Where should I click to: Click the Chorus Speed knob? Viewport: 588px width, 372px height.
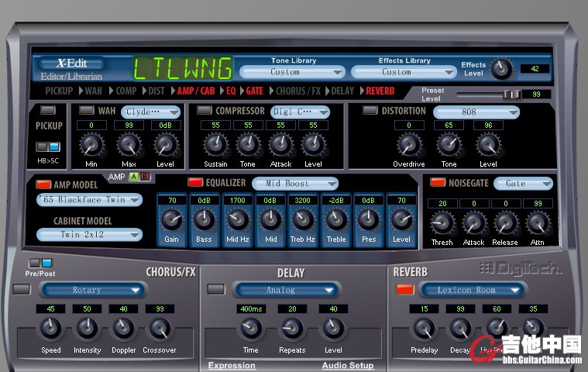coord(50,329)
